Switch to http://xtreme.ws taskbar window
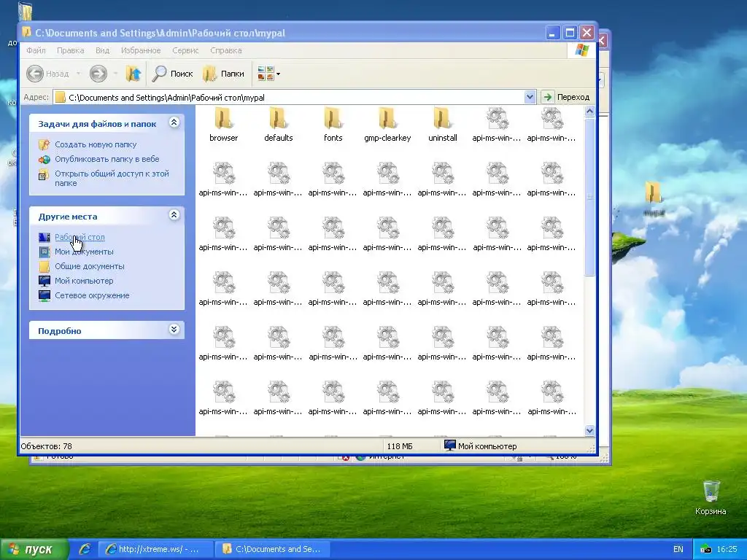This screenshot has height=560, width=747. pyautogui.click(x=155, y=549)
